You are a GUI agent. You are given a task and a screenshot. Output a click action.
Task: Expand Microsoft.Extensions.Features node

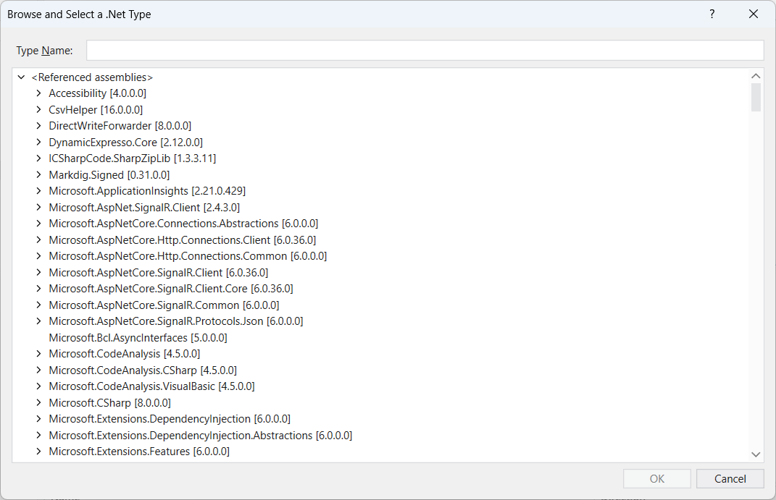tap(39, 451)
